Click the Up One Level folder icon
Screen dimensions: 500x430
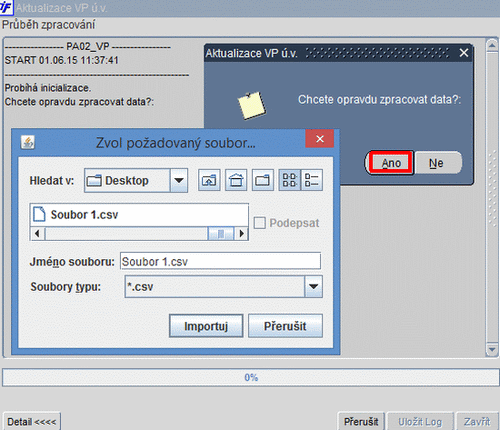tap(209, 180)
